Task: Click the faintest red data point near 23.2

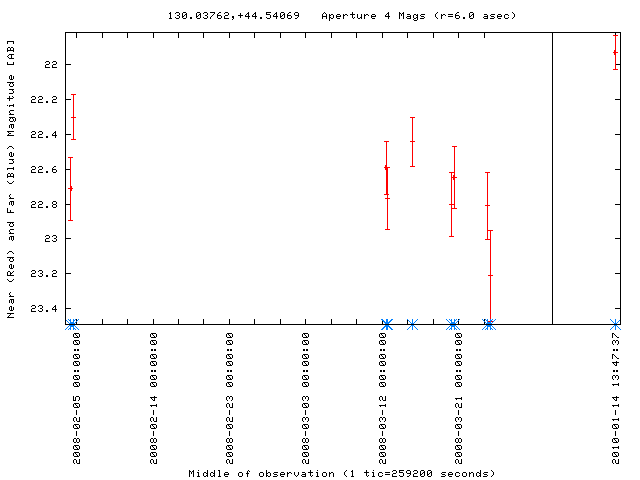Action: [x=490, y=276]
